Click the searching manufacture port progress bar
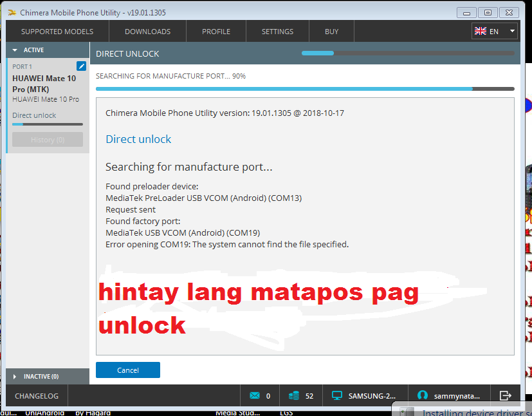 click(305, 89)
